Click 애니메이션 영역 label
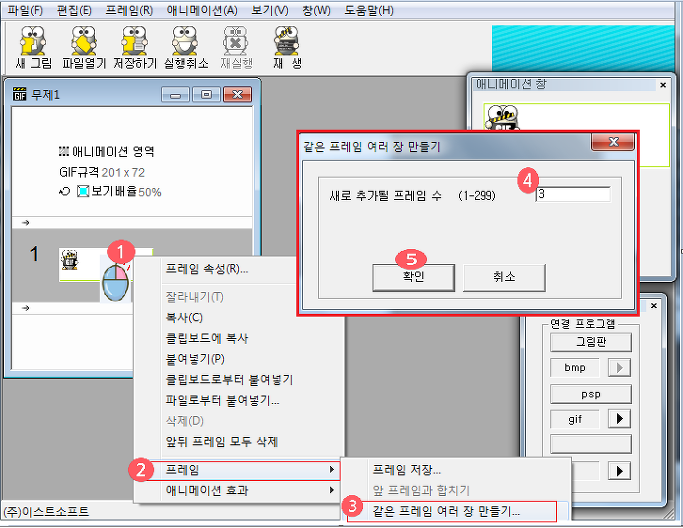 107,151
